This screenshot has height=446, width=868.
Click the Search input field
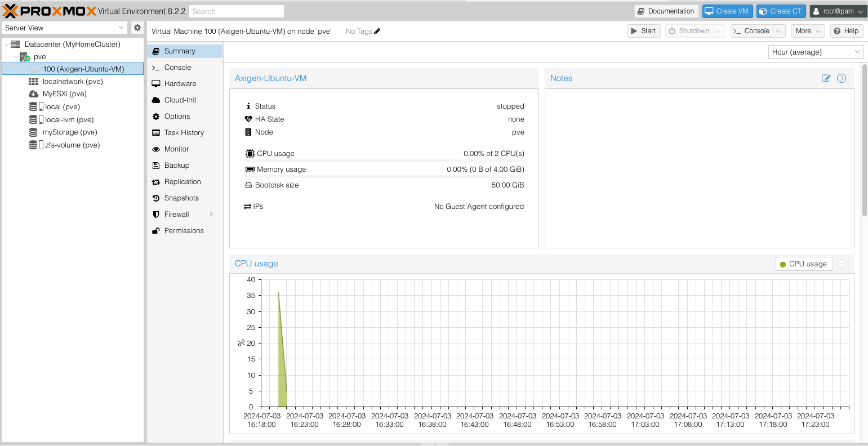click(235, 11)
